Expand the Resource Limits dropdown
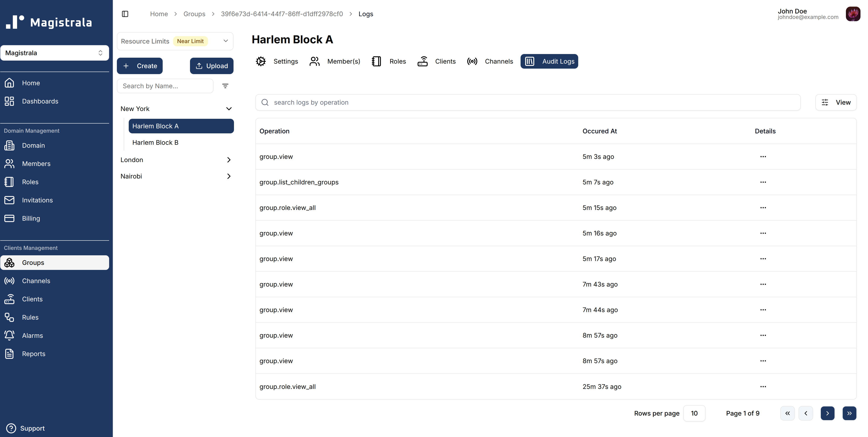 [x=225, y=41]
